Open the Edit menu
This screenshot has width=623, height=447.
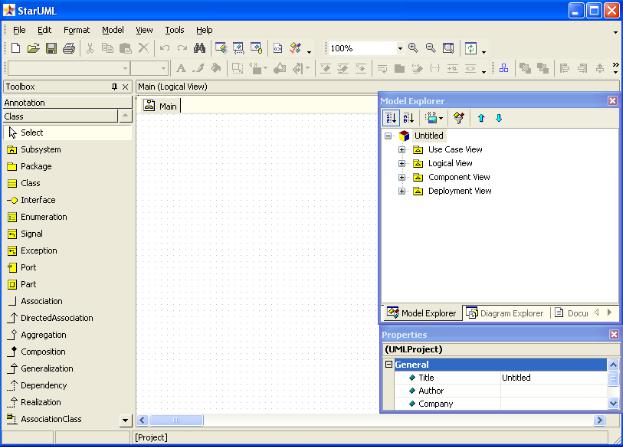pyautogui.click(x=44, y=30)
